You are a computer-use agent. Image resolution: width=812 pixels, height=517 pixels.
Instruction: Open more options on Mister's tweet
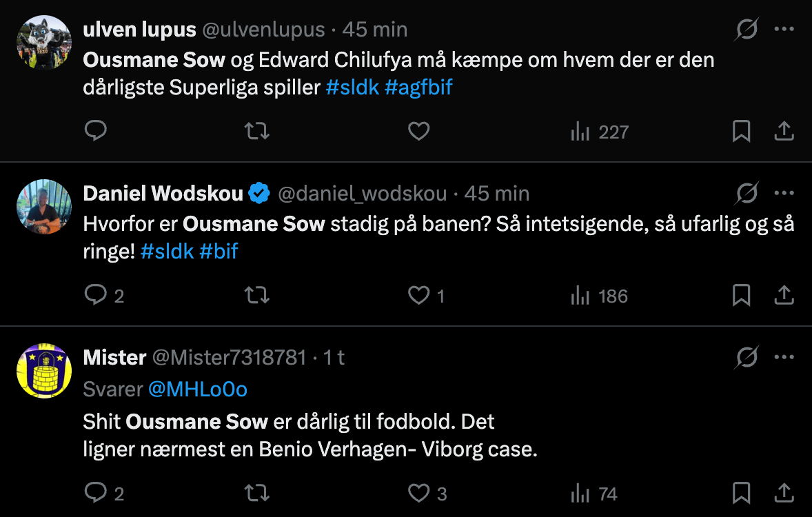pos(784,358)
